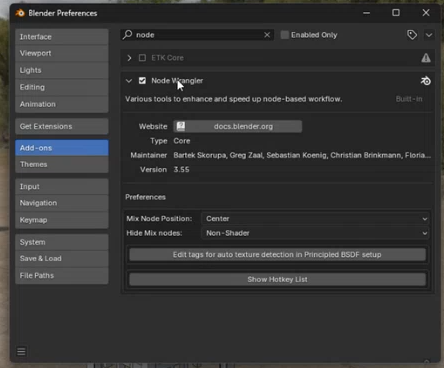Open the Viewport preferences tab

[x=62, y=53]
